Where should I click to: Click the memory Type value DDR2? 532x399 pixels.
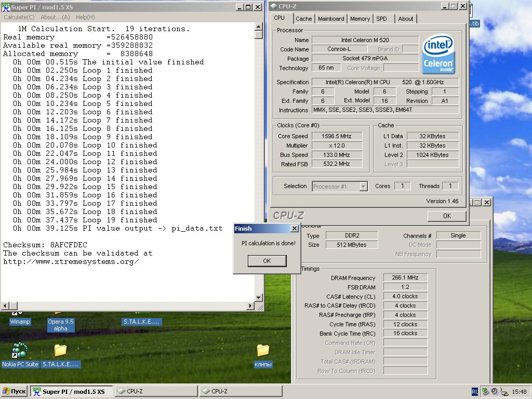pos(352,235)
